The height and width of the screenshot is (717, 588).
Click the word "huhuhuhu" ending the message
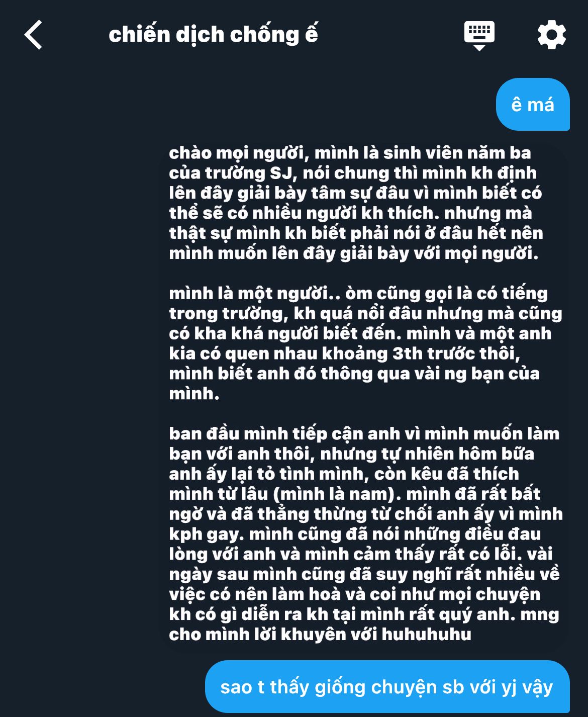(426, 634)
